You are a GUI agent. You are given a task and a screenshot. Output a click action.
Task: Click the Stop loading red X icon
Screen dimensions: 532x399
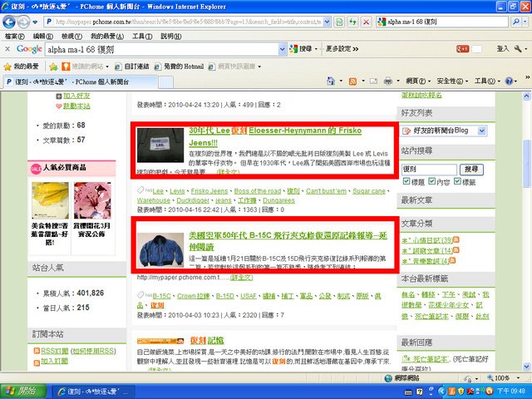pyautogui.click(x=366, y=22)
